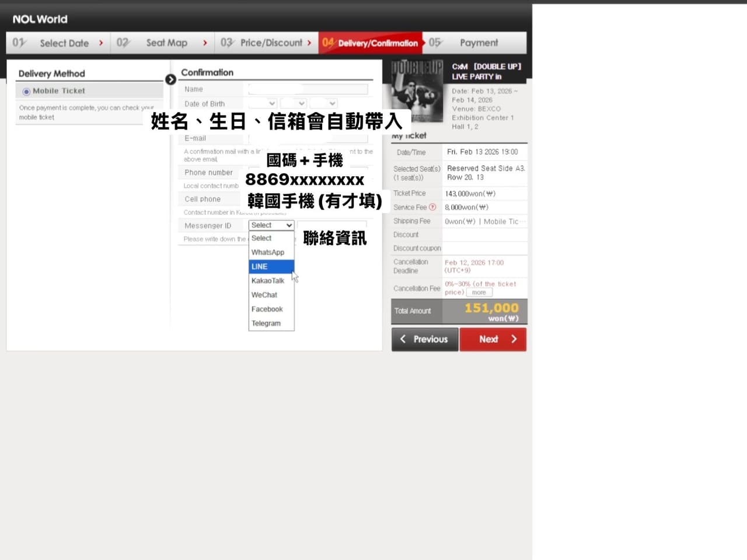This screenshot has width=747, height=560.
Task: Choose the blank 'Select' option in messenger list
Action: [271, 238]
